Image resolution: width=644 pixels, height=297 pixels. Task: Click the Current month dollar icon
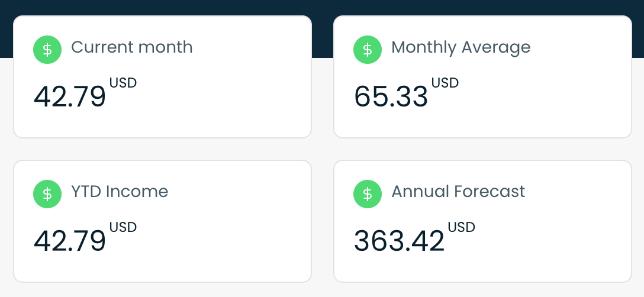click(x=47, y=50)
